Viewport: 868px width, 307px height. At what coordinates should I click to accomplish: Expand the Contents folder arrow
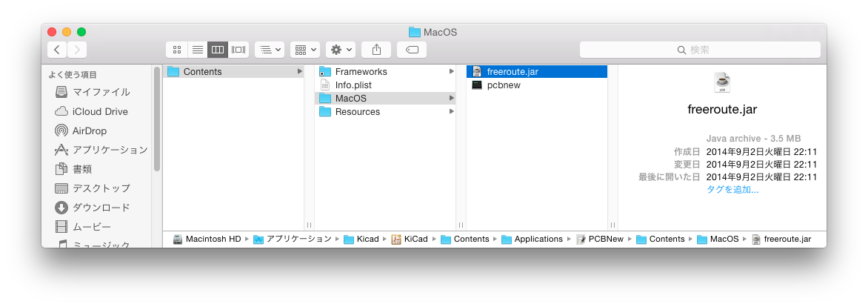(x=299, y=71)
